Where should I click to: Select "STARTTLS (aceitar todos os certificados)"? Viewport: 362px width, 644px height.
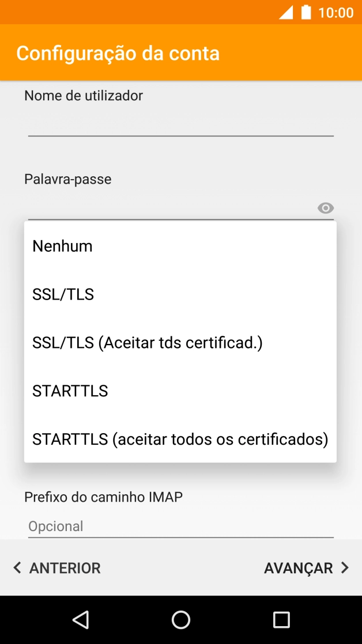coord(180,439)
